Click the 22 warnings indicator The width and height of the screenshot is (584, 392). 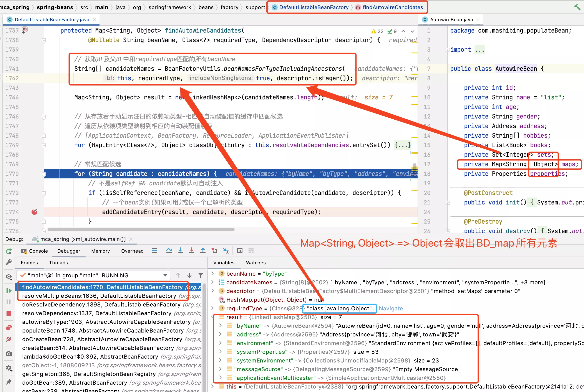pyautogui.click(x=377, y=31)
